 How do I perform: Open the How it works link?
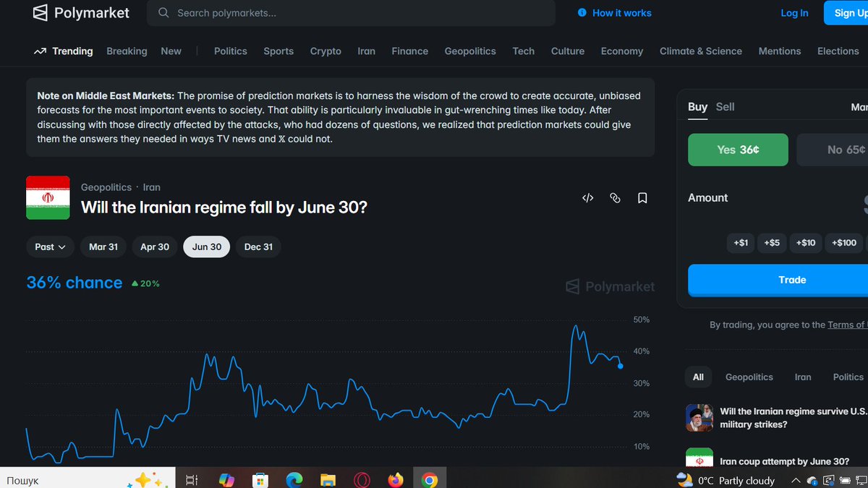click(615, 13)
